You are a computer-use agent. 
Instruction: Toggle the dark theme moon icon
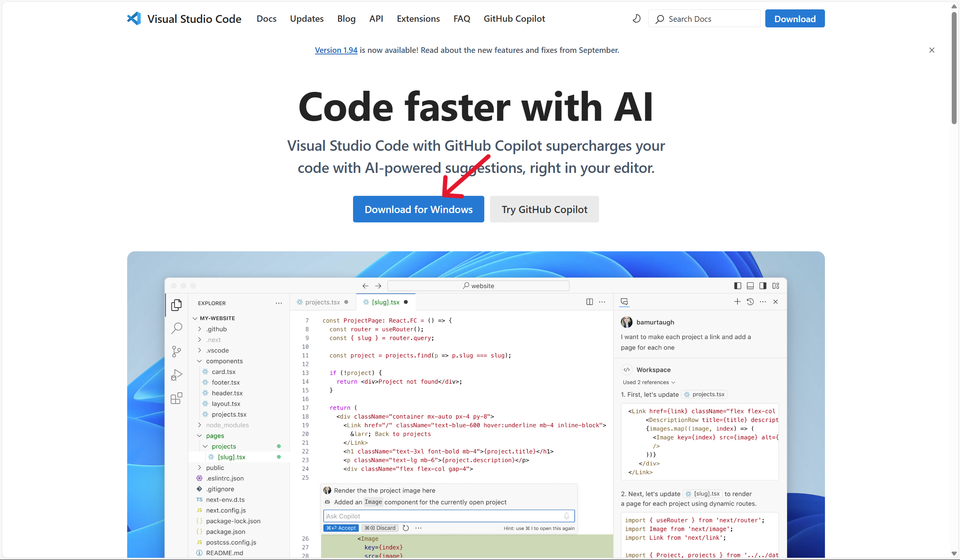(x=637, y=18)
